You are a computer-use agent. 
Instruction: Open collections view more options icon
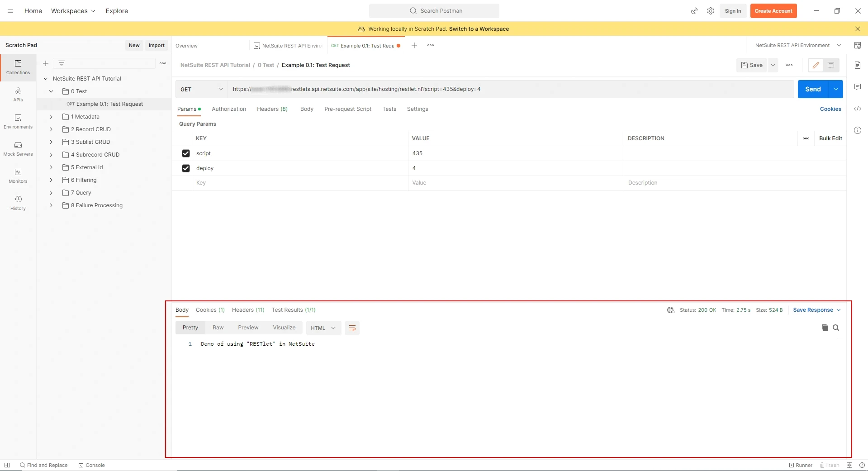[x=163, y=63]
